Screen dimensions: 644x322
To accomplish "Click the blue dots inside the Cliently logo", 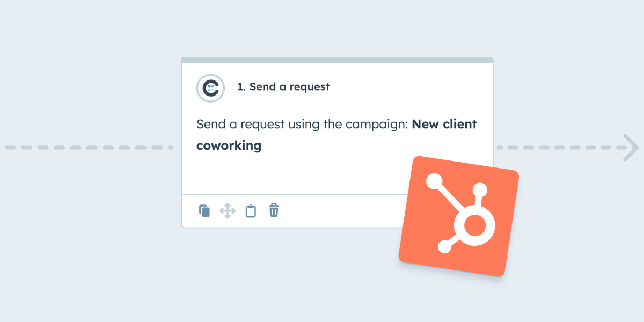I will pyautogui.click(x=211, y=87).
